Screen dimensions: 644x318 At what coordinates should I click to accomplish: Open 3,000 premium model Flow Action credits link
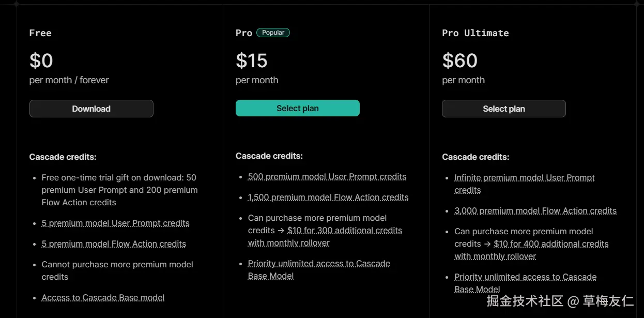click(535, 211)
